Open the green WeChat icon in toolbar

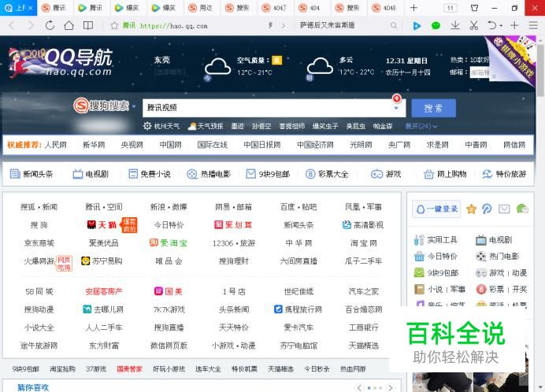point(436,25)
